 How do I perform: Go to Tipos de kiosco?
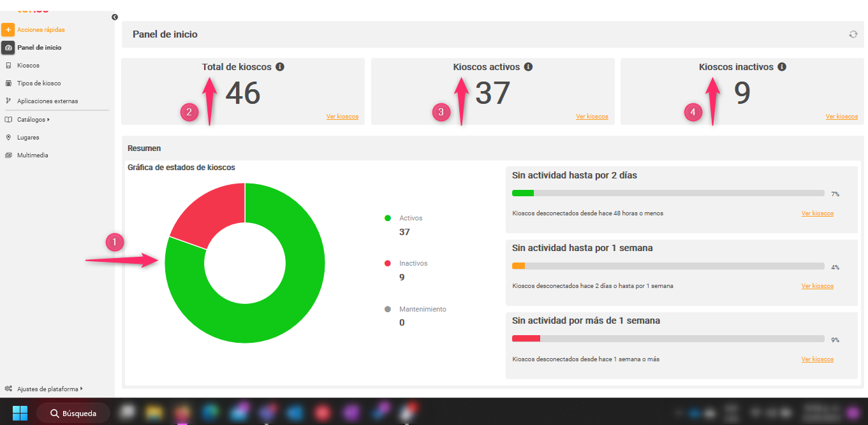pyautogui.click(x=39, y=83)
